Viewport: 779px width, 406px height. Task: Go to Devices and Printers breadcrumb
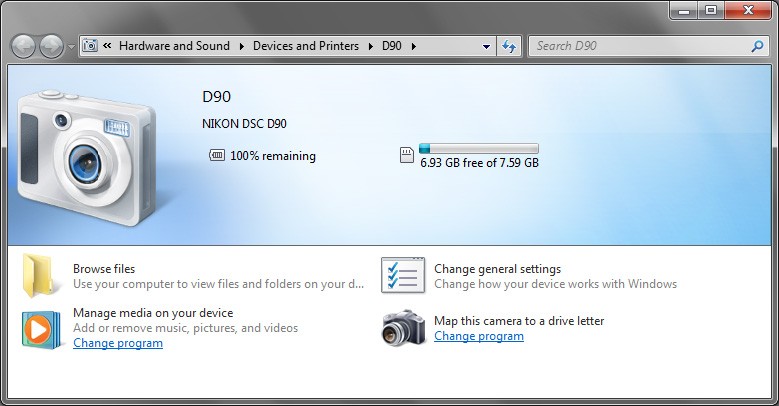(306, 46)
